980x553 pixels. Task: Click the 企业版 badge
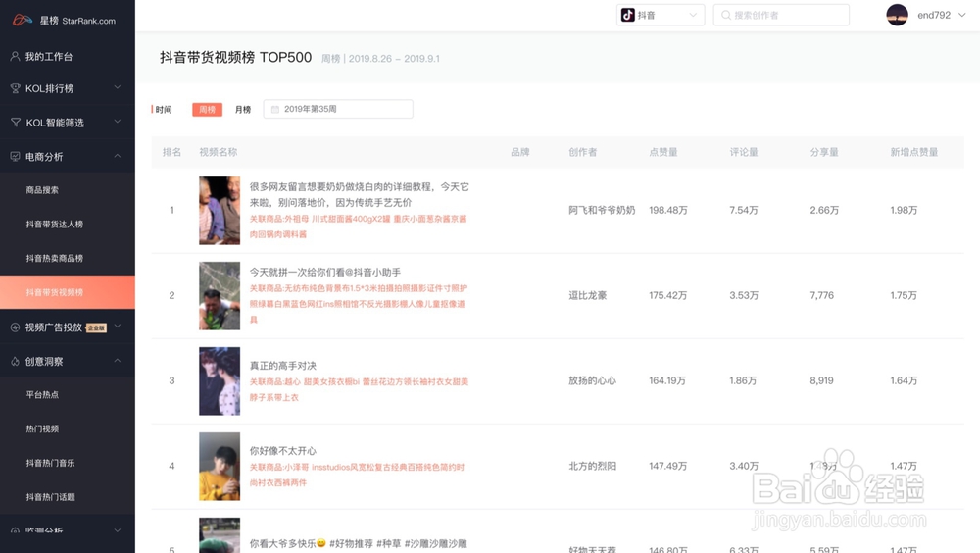pos(96,327)
